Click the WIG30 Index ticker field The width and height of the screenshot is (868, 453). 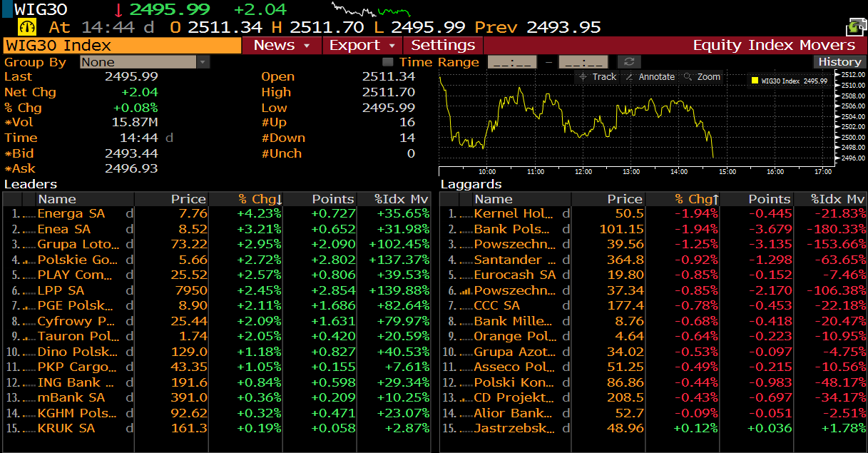(122, 46)
